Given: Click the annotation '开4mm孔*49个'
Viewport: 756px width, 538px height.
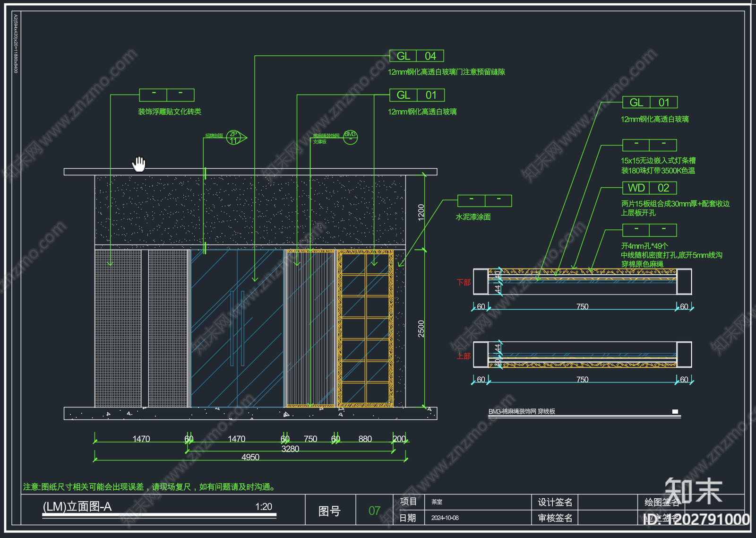Looking at the screenshot, I should (x=644, y=246).
